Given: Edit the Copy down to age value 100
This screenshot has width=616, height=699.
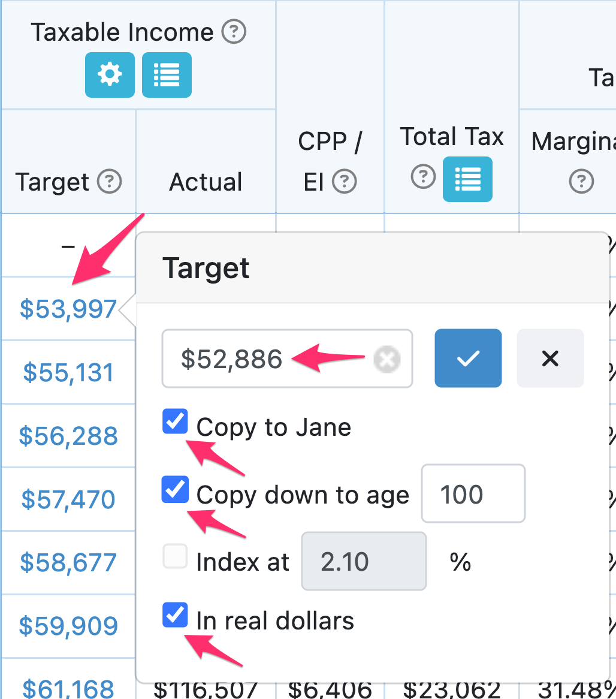Looking at the screenshot, I should 473,493.
